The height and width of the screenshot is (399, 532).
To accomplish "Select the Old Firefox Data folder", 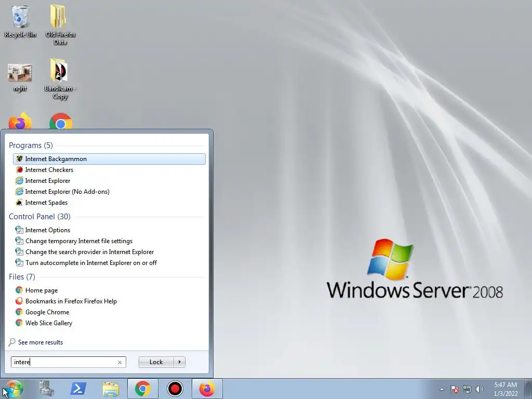I will (60, 24).
